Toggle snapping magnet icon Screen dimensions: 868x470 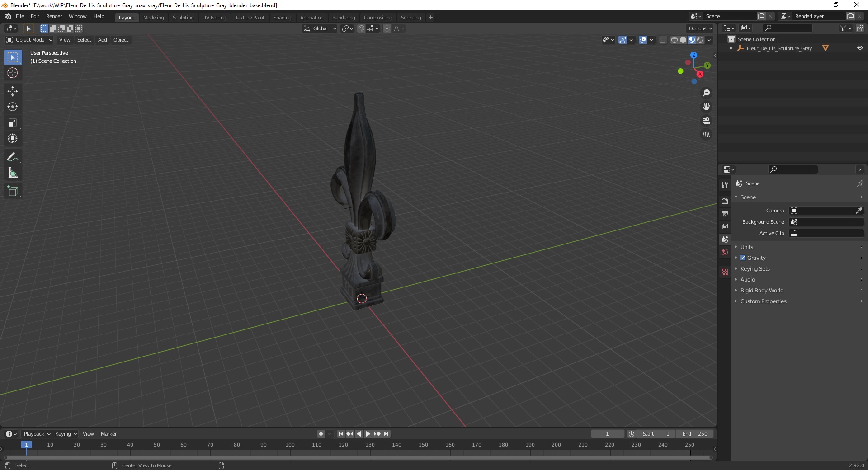click(361, 28)
